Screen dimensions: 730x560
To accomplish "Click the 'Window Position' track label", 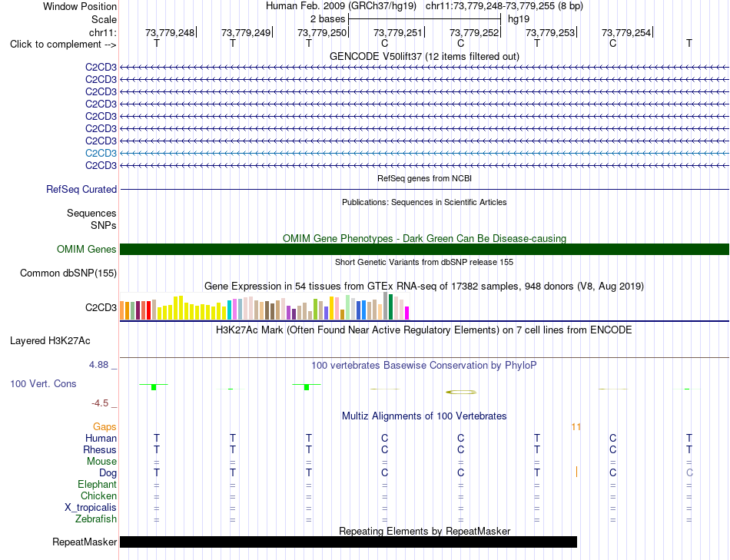I will pyautogui.click(x=80, y=6).
